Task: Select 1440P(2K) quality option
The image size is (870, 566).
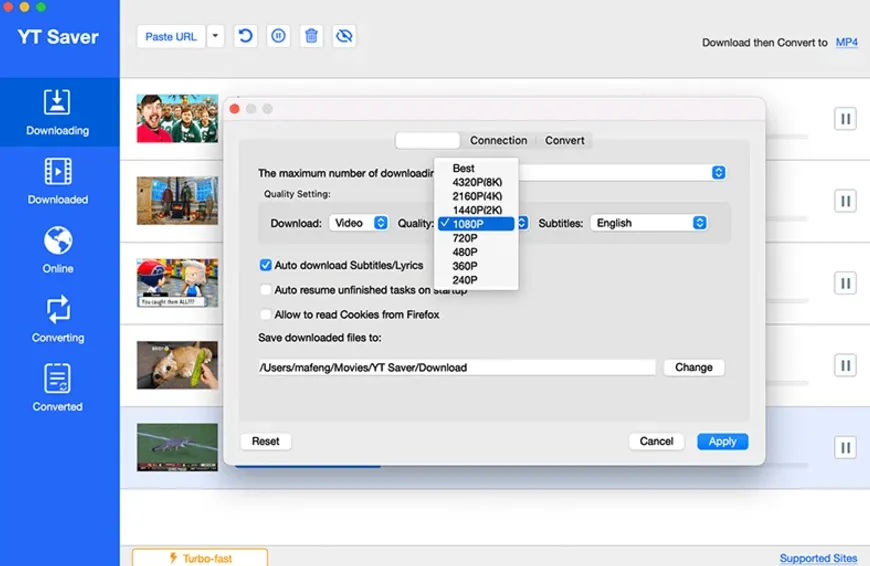Action: click(476, 210)
